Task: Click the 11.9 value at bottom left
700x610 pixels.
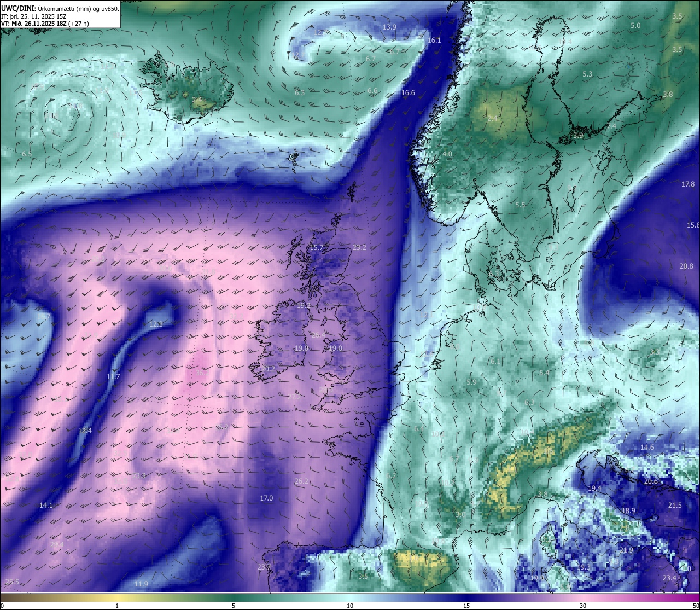Action: 141,584
